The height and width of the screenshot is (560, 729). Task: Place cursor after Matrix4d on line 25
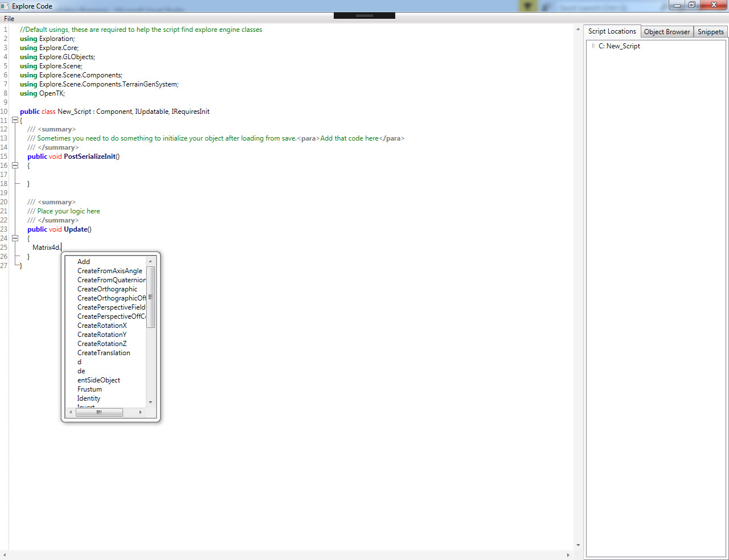click(x=62, y=247)
